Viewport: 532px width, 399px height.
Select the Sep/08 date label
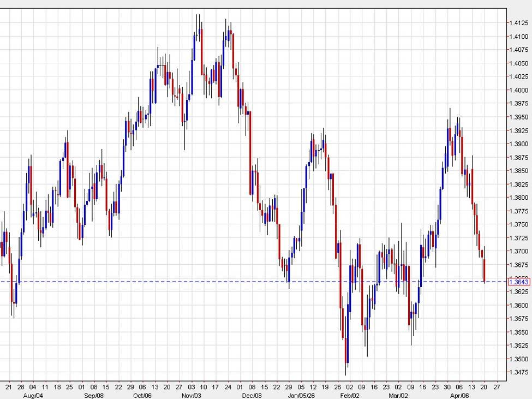tap(94, 395)
